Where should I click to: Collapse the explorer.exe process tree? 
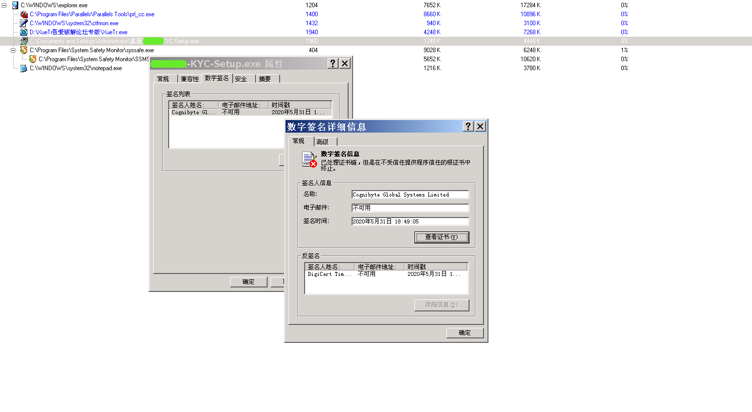[x=4, y=5]
